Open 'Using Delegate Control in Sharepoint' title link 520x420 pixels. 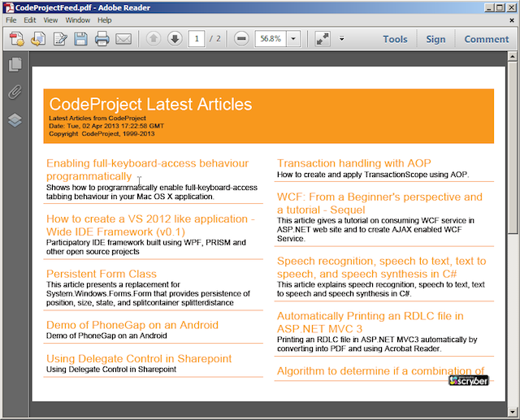pos(139,359)
